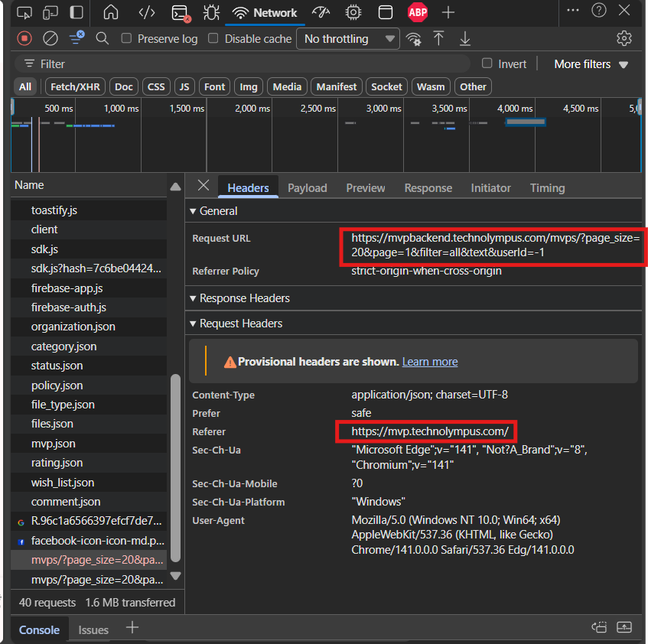Clear the network log
This screenshot has width=648, height=644.
(50, 38)
